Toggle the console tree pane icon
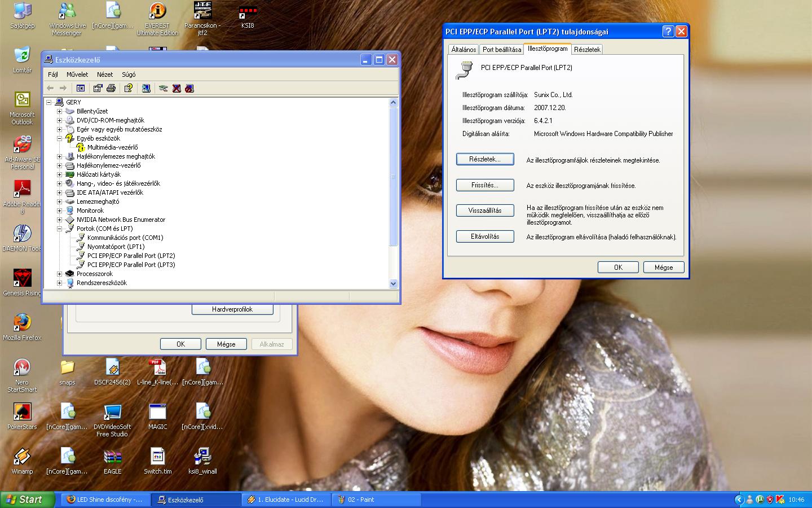This screenshot has height=508, width=812. [x=81, y=88]
